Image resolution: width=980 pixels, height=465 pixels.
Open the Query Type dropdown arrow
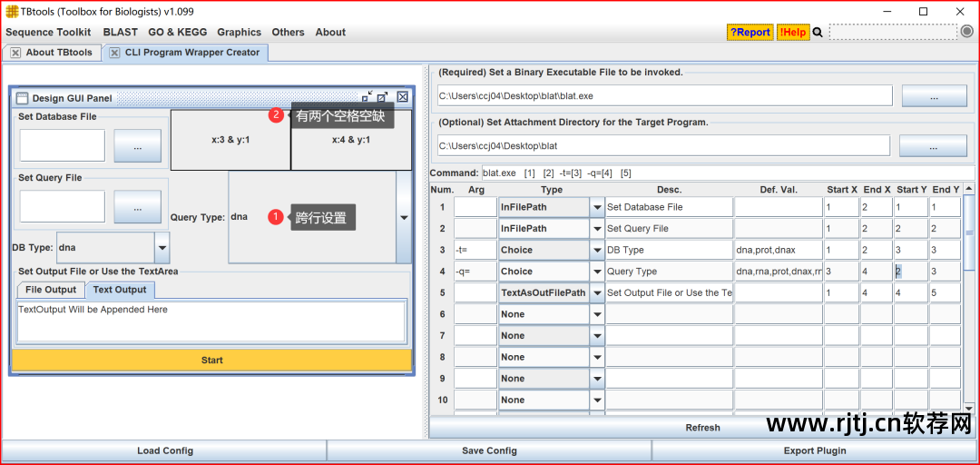click(x=403, y=217)
